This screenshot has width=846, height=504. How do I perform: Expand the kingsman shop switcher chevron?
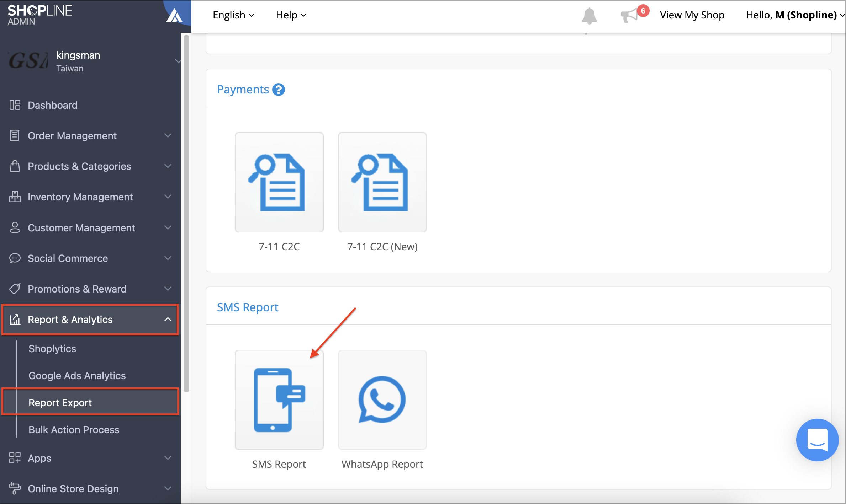178,61
